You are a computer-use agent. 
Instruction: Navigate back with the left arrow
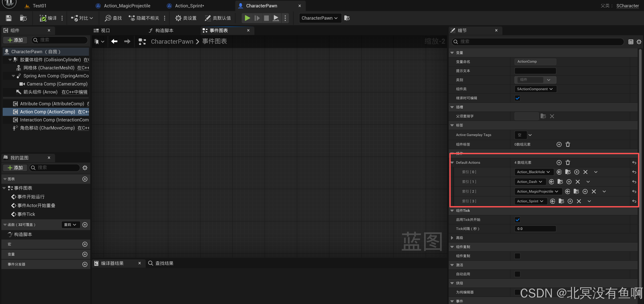(x=114, y=41)
